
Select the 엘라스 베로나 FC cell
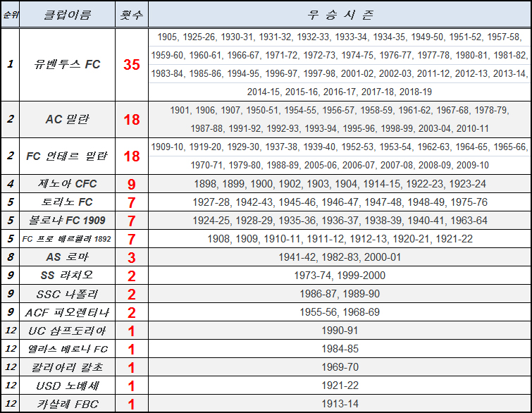[x=67, y=349]
